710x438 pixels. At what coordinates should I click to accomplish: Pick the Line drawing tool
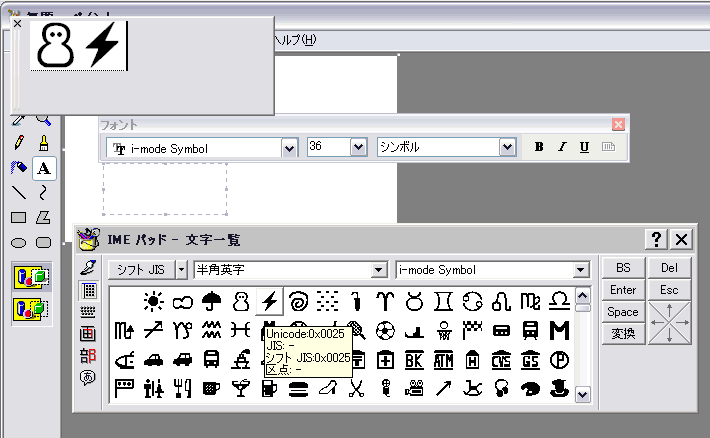(x=18, y=192)
